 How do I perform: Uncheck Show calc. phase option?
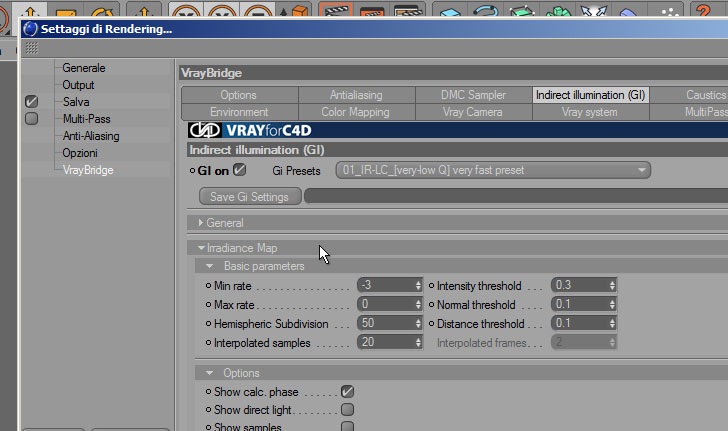(347, 392)
